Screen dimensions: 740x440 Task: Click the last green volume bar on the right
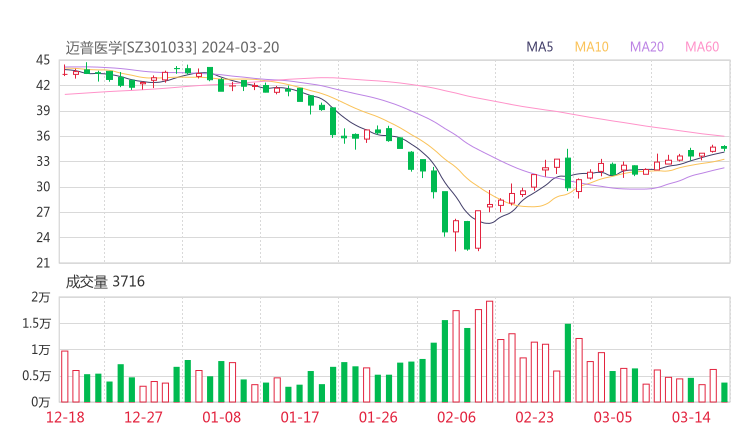724,392
